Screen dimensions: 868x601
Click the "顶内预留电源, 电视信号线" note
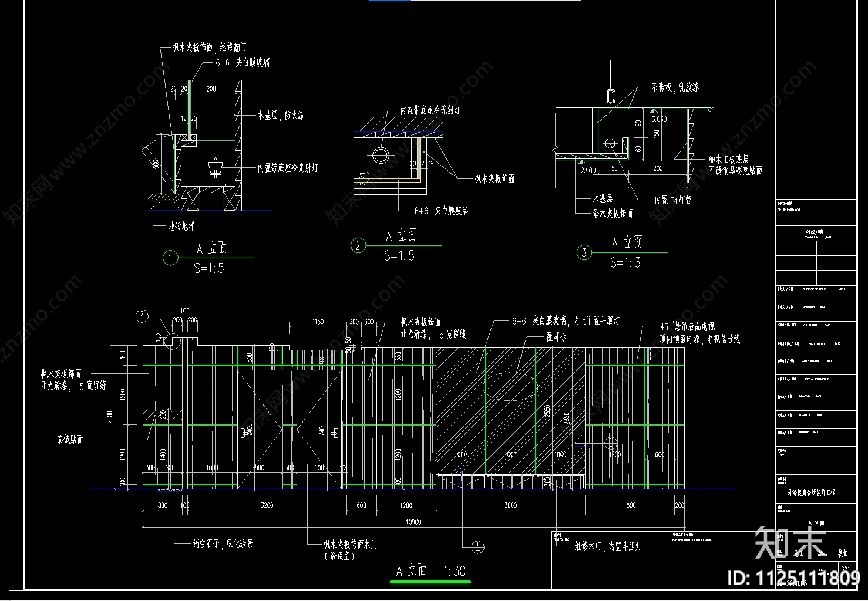(x=699, y=339)
